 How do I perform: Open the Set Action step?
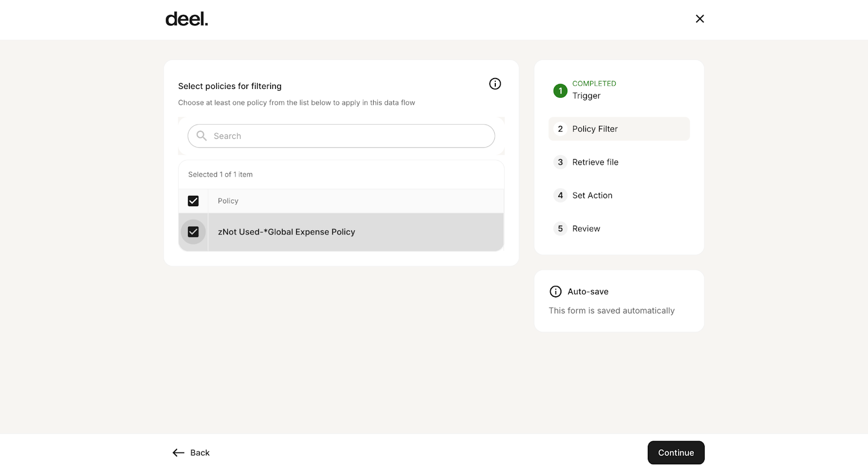tap(592, 195)
